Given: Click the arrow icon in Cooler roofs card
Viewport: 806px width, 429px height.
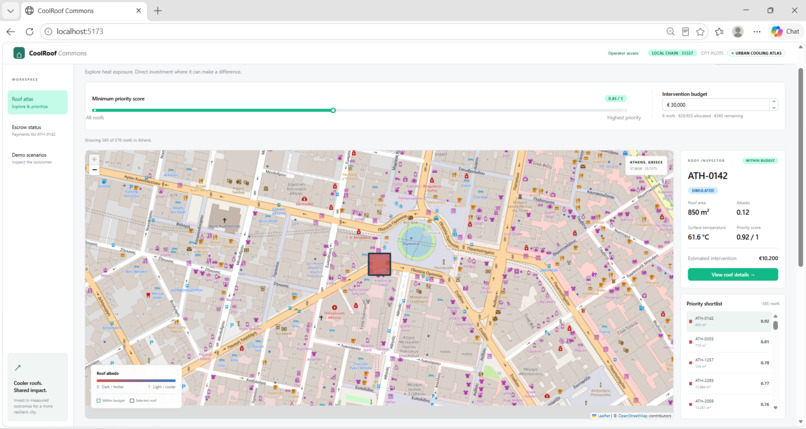Looking at the screenshot, I should [x=18, y=367].
